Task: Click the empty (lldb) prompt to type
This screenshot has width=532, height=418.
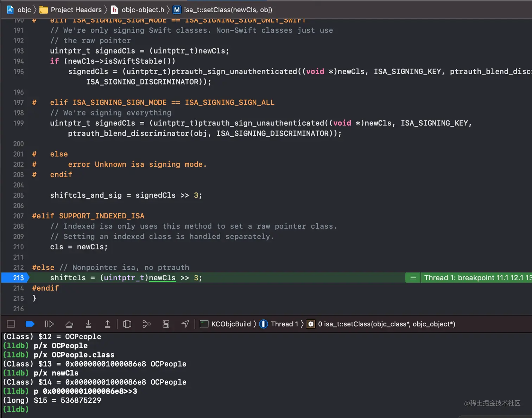Action: 16,410
